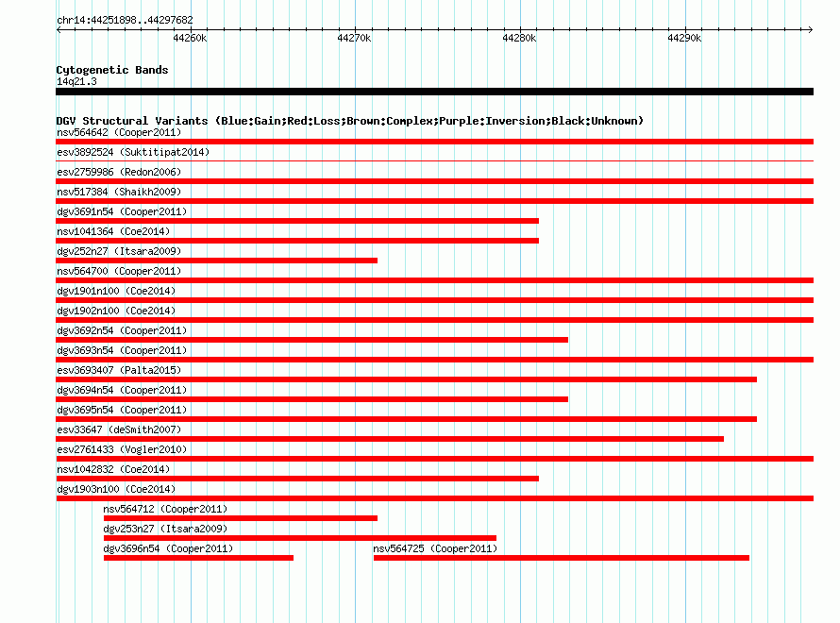Click the red bar under dgv3696n54
Viewport: 840px width, 623px height.
tap(198, 558)
